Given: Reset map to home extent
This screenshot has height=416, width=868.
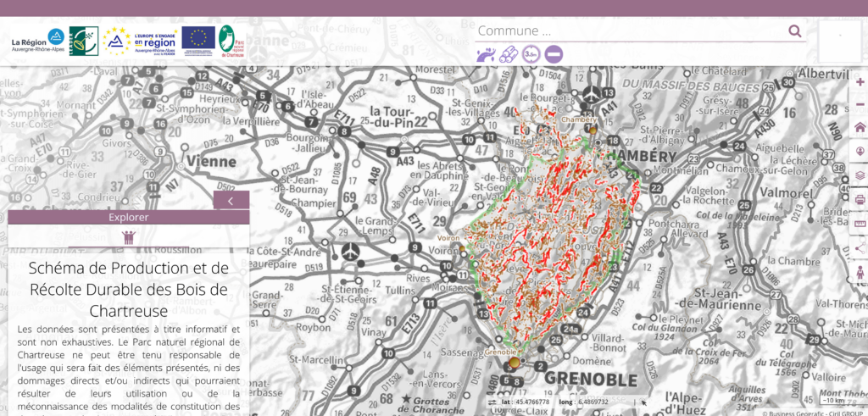Looking at the screenshot, I should pyautogui.click(x=860, y=127).
